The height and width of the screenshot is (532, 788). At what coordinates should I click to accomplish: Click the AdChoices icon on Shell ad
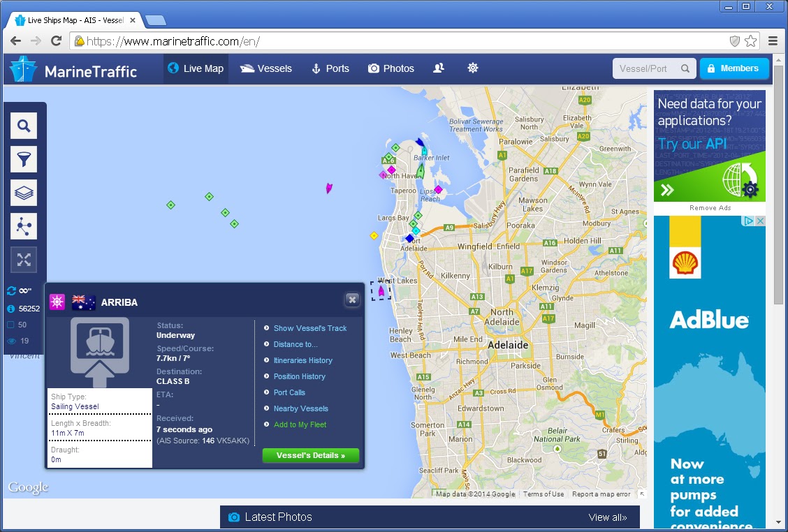click(749, 221)
